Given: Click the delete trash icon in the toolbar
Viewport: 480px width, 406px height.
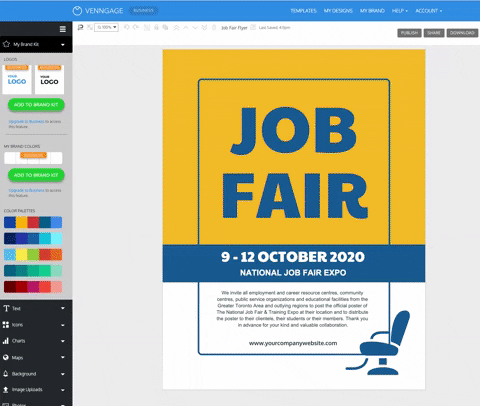Looking at the screenshot, I should pyautogui.click(x=214, y=28).
